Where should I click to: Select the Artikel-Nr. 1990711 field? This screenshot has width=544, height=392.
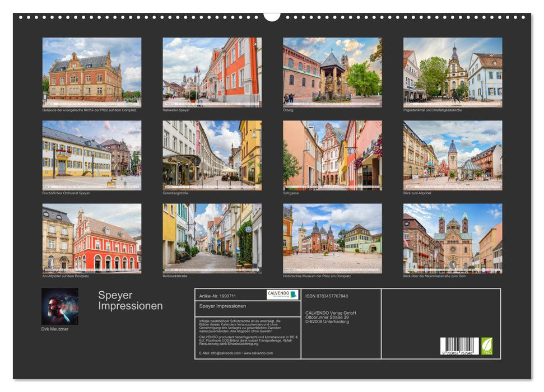218,296
